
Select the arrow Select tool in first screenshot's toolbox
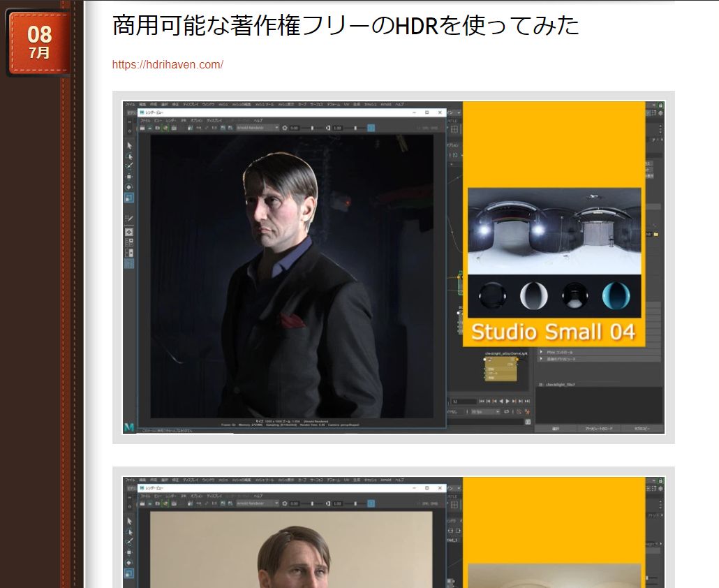click(129, 145)
